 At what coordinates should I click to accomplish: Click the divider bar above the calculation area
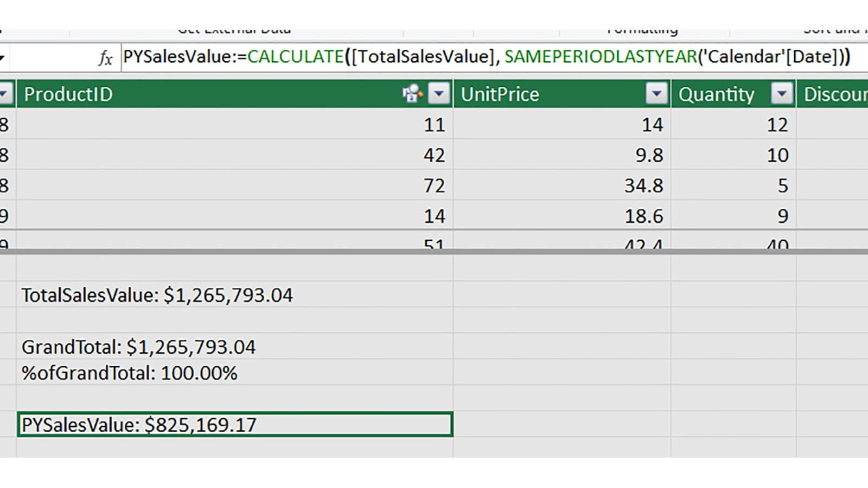434,252
